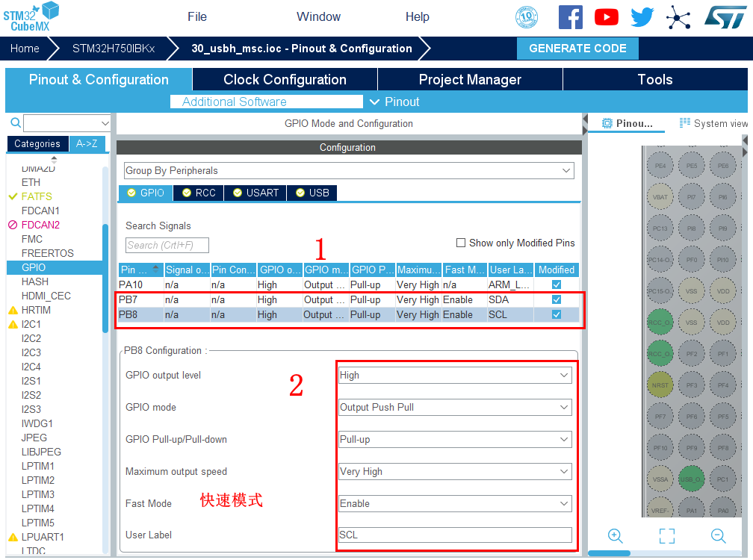Click the ST community network icon
This screenshot has height=560, width=753.
point(678,17)
